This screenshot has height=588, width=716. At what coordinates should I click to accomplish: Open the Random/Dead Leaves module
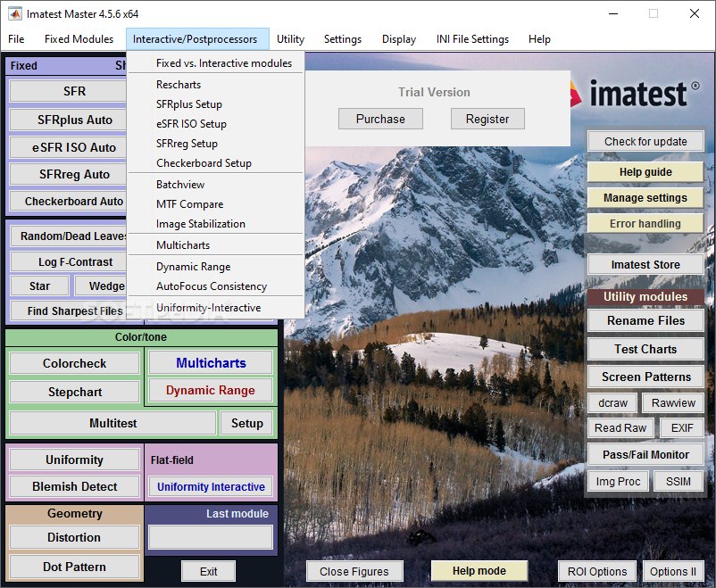[69, 236]
